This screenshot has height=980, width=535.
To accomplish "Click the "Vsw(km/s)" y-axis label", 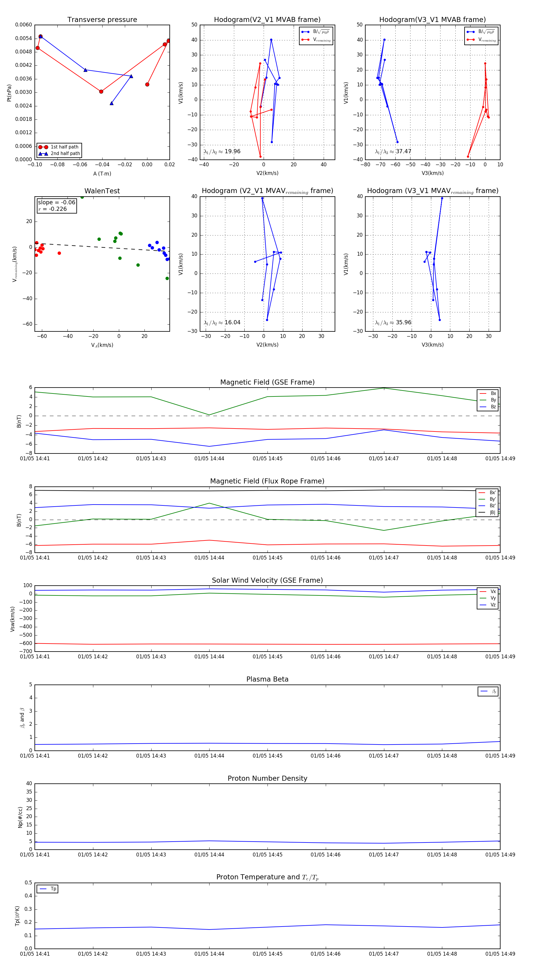I will coord(12,619).
